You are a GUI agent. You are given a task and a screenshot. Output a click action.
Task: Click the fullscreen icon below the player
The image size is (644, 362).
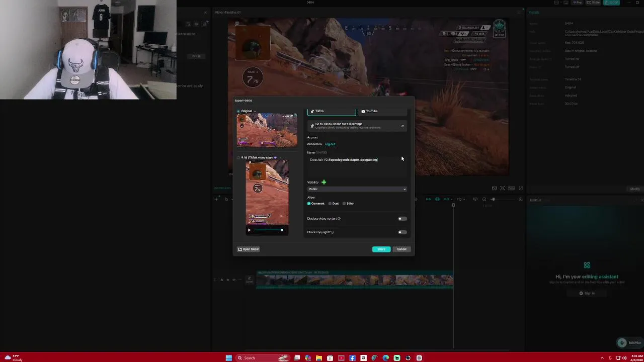tap(521, 188)
